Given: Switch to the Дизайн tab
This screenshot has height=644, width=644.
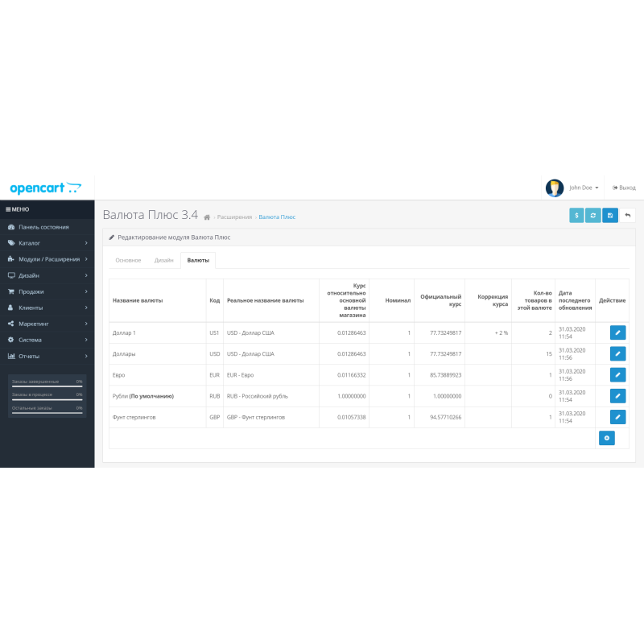Looking at the screenshot, I should click(163, 260).
